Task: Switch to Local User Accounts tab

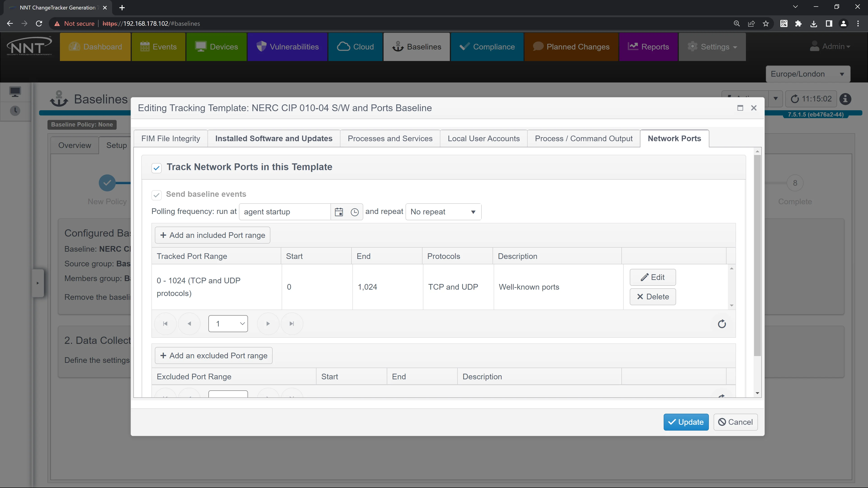Action: [x=484, y=138]
